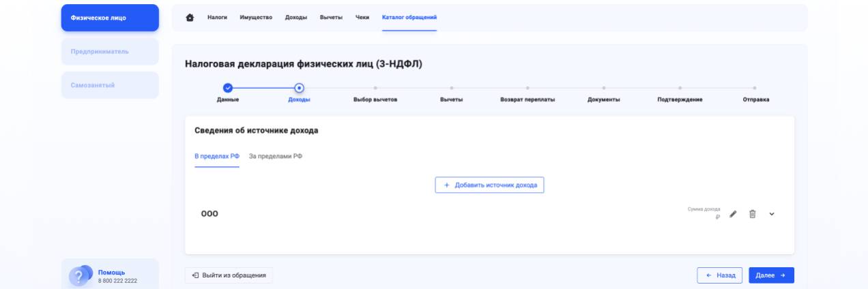Click the help question mark icon
Image resolution: width=868 pixels, height=289 pixels.
pos(79,277)
